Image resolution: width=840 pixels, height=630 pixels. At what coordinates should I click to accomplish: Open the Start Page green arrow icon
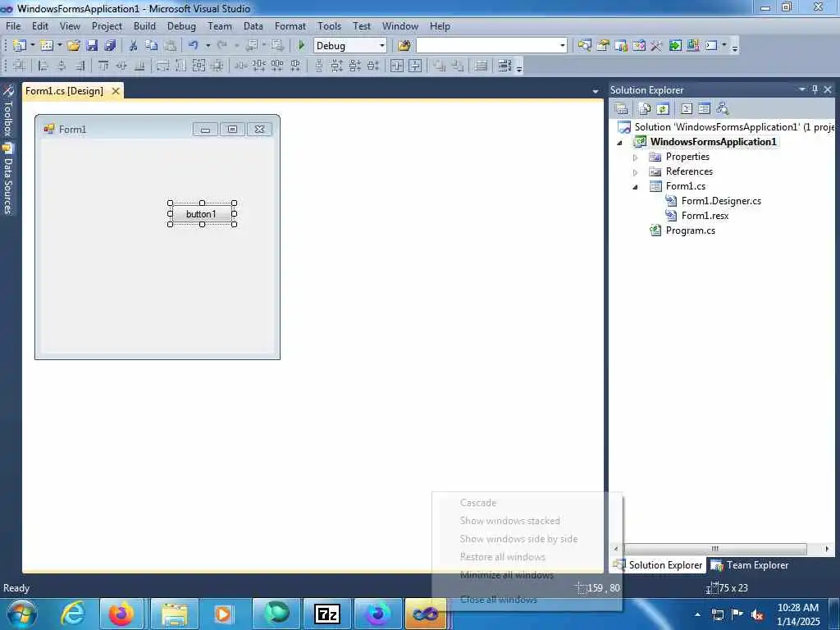[x=675, y=46]
